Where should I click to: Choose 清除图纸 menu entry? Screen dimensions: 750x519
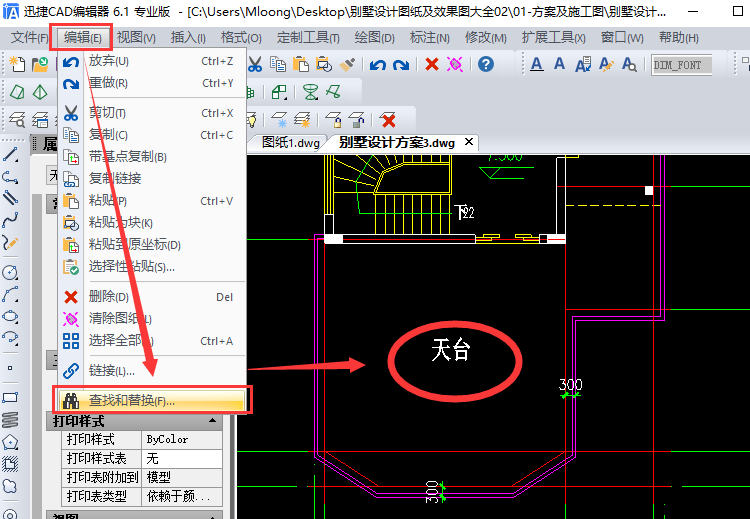[152, 319]
